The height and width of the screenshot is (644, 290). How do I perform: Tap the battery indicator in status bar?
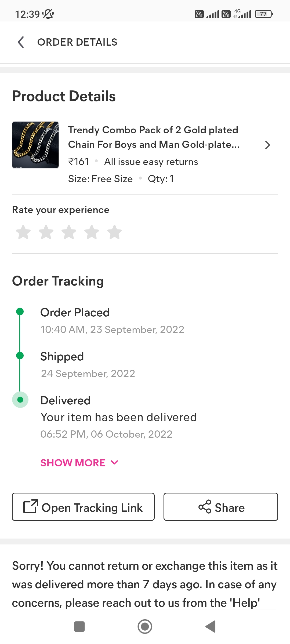(264, 14)
